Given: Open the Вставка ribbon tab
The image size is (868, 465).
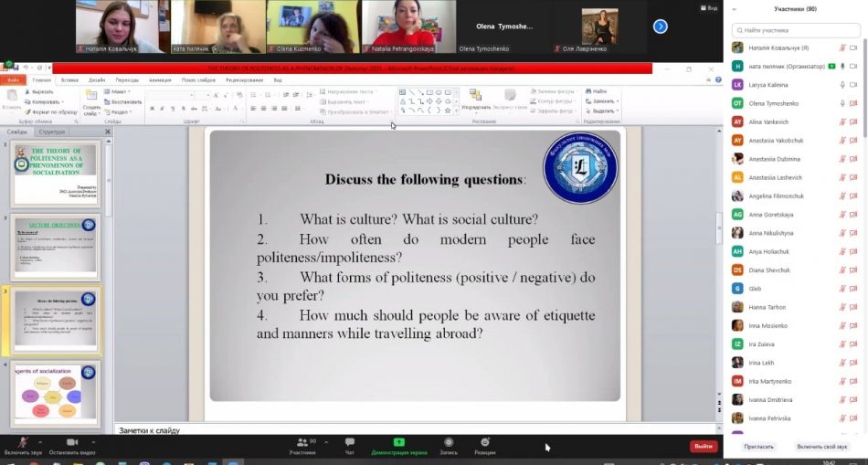Looking at the screenshot, I should tap(69, 79).
